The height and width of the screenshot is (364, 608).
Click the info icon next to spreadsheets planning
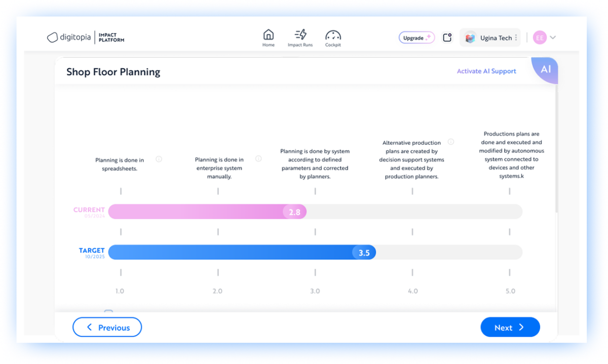point(159,159)
